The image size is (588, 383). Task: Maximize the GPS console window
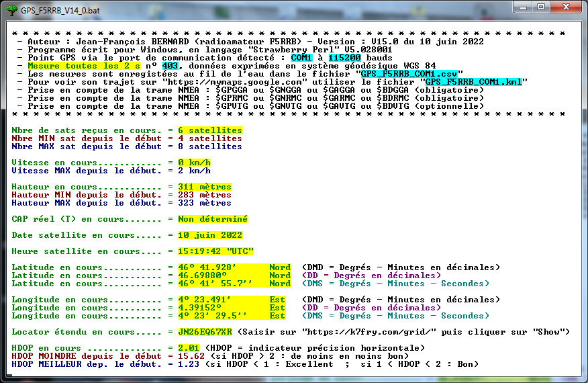click(541, 7)
